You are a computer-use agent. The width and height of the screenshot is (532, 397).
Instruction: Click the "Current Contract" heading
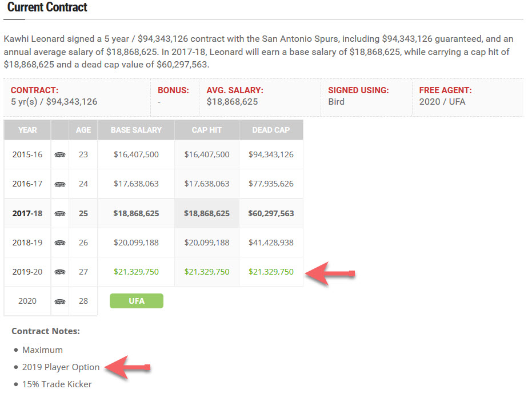click(47, 8)
